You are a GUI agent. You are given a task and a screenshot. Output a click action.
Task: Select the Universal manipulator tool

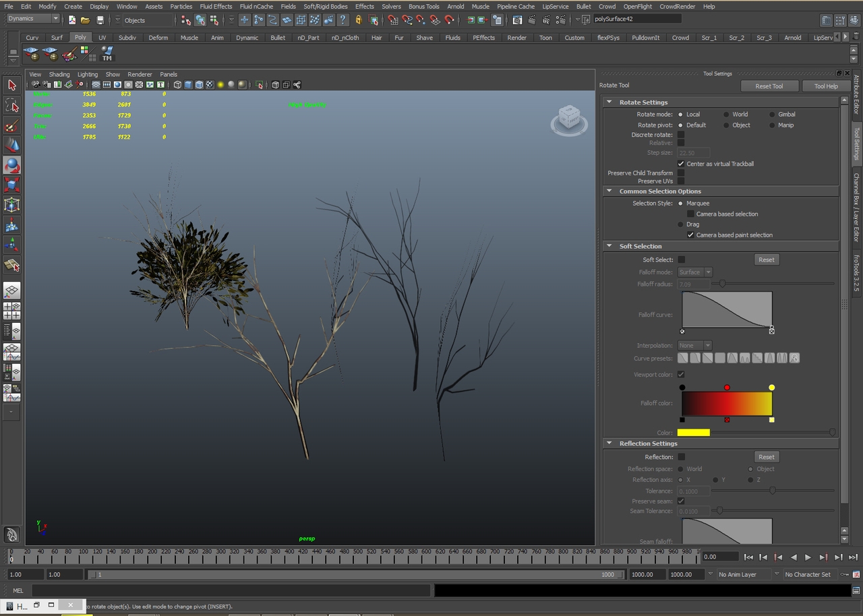click(11, 205)
